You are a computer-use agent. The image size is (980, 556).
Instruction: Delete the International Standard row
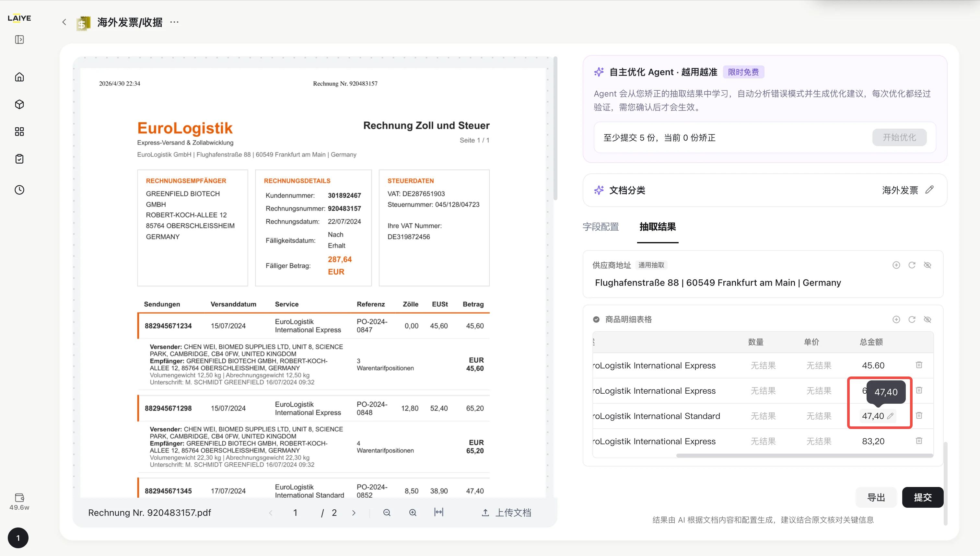tap(919, 415)
